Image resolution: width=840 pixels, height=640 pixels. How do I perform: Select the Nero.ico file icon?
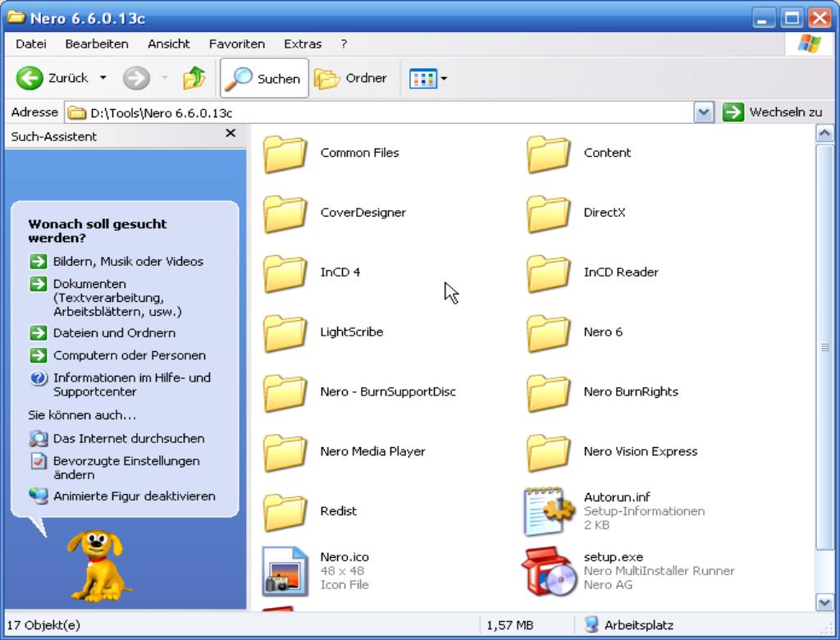285,571
